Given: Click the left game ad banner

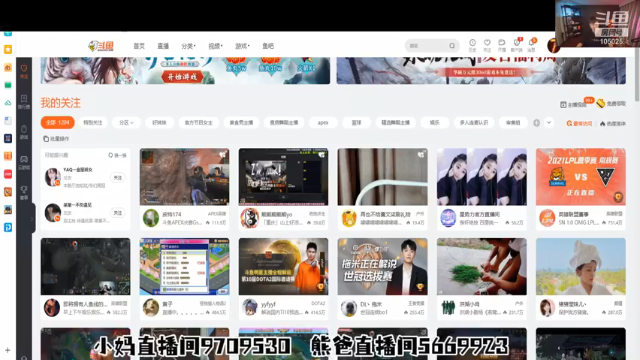Looking at the screenshot, I should [185, 71].
